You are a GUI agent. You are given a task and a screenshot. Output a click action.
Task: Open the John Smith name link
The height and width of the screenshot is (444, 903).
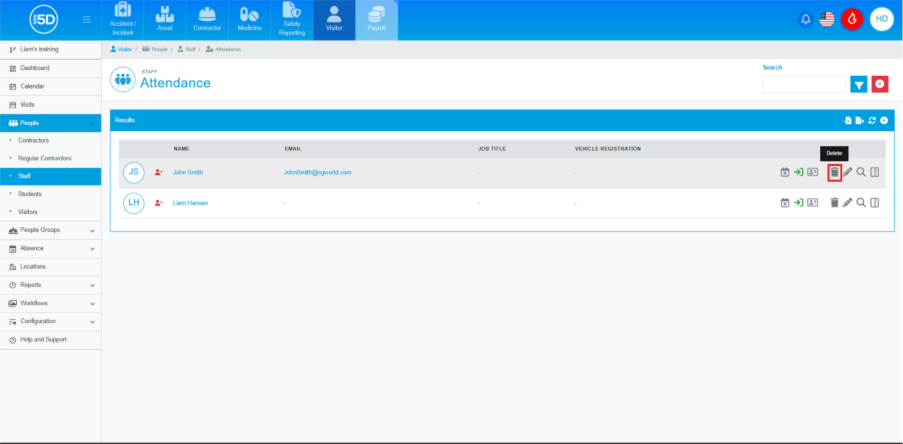coord(187,172)
